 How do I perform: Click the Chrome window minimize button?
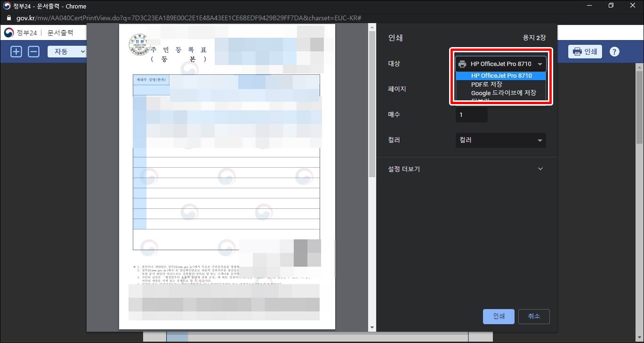click(589, 6)
